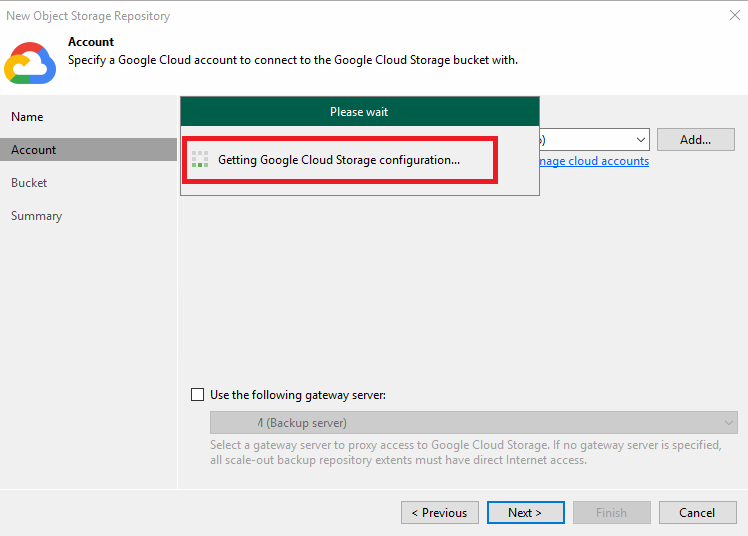Open the Summary wizard step
Image resolution: width=748 pixels, height=536 pixels.
[37, 216]
